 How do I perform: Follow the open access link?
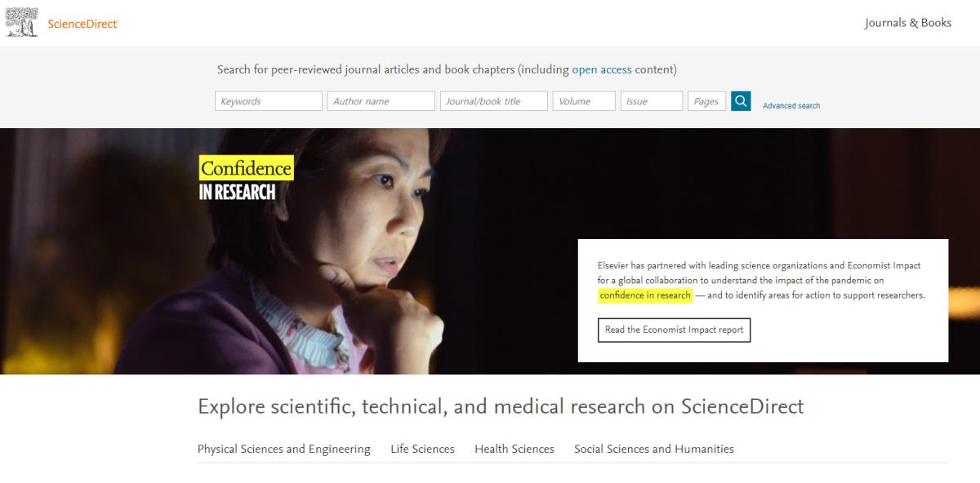602,69
